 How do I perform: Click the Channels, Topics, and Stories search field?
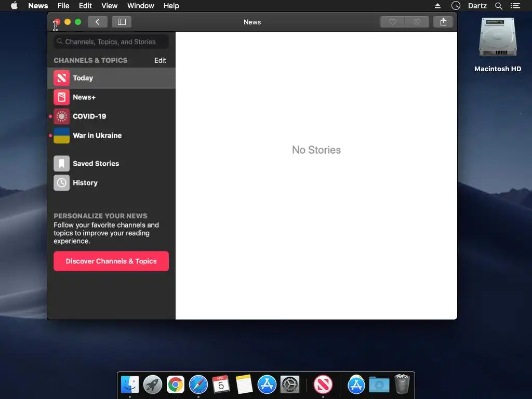111,42
